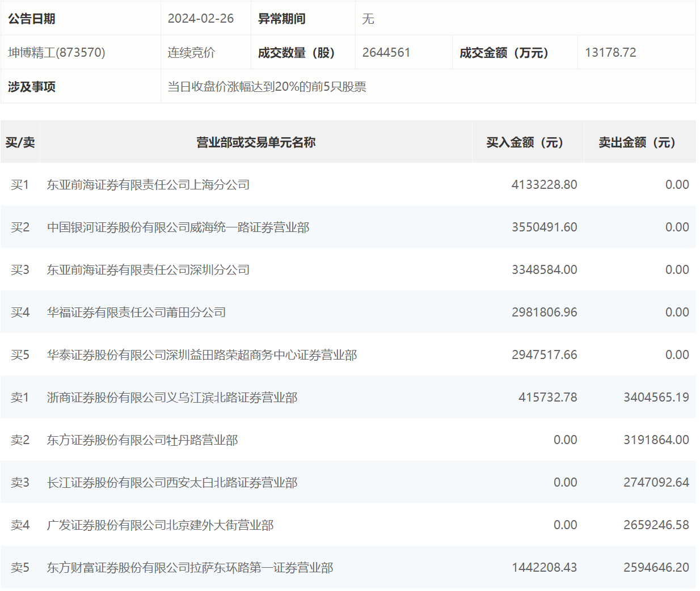Click the 成交数量（股） label
Image resolution: width=700 pixels, height=591 pixels.
(x=297, y=53)
